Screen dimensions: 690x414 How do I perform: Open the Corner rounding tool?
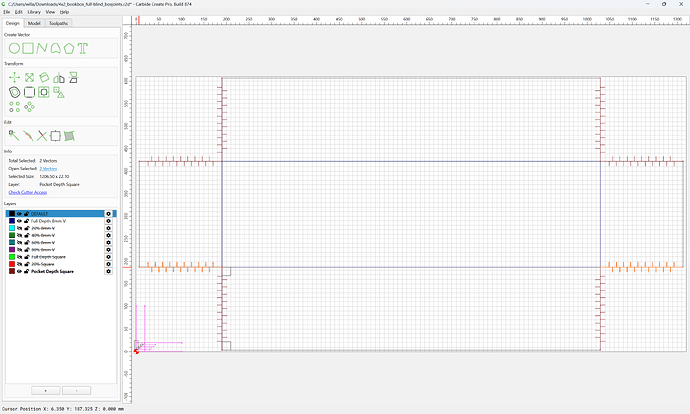point(29,92)
